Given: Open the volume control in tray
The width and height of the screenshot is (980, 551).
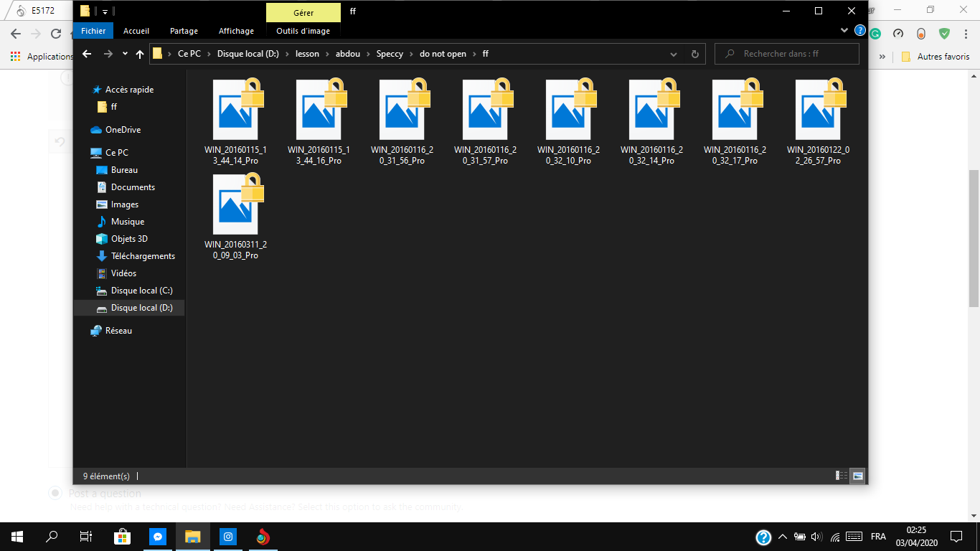Looking at the screenshot, I should click(x=816, y=537).
